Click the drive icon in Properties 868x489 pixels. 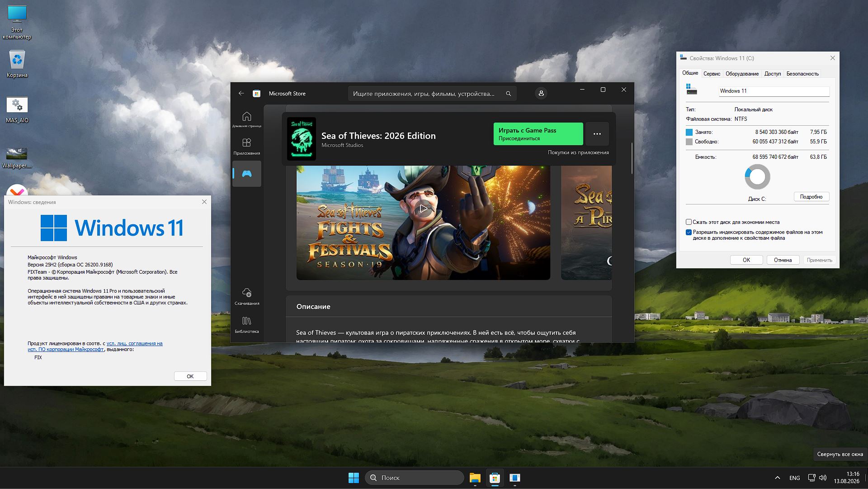click(x=691, y=89)
